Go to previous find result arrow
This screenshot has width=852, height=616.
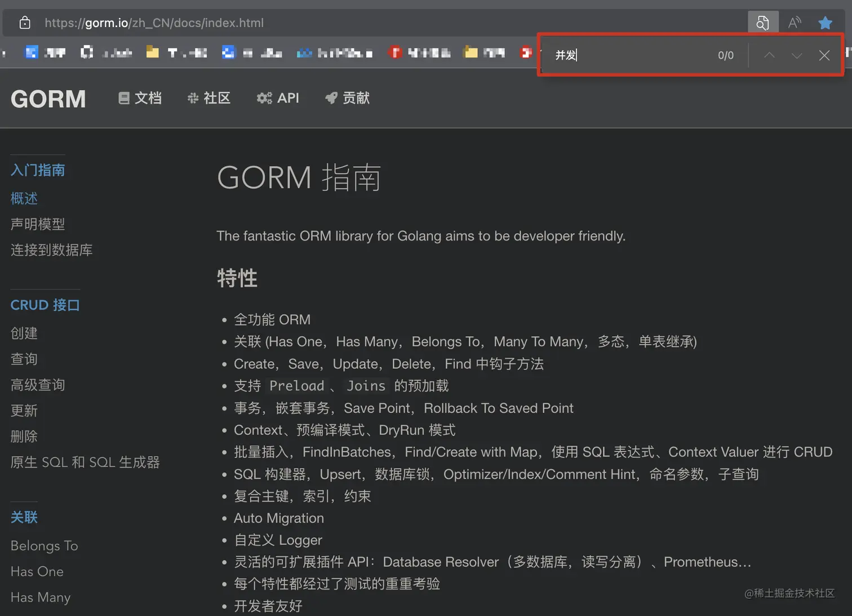pyautogui.click(x=769, y=55)
